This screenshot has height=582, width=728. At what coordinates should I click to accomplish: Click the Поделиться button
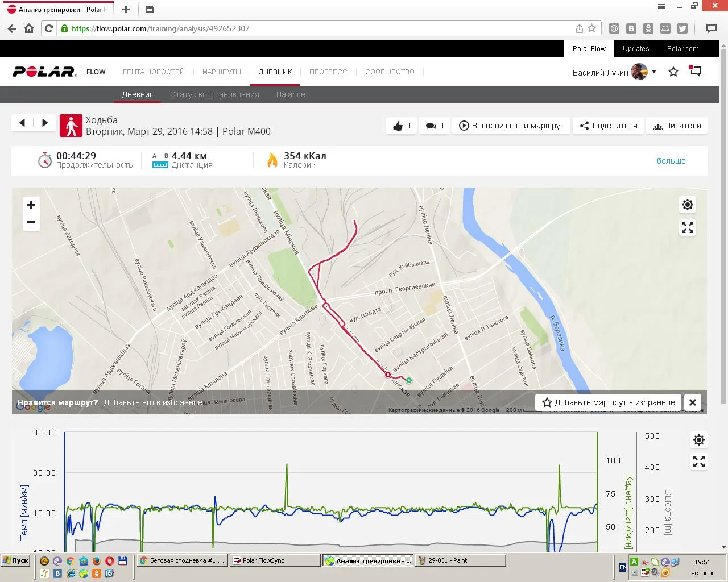609,126
